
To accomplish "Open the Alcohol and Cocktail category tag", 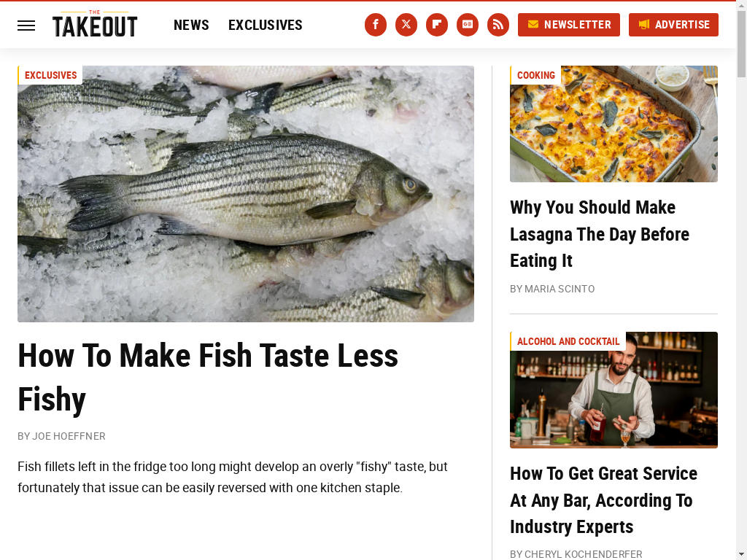I will pos(568,341).
